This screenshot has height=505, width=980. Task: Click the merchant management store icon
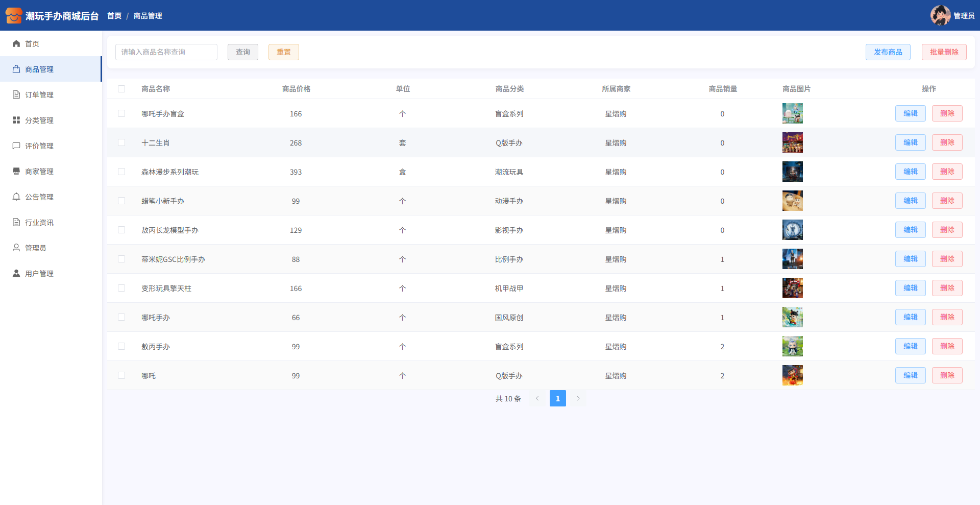(16, 172)
